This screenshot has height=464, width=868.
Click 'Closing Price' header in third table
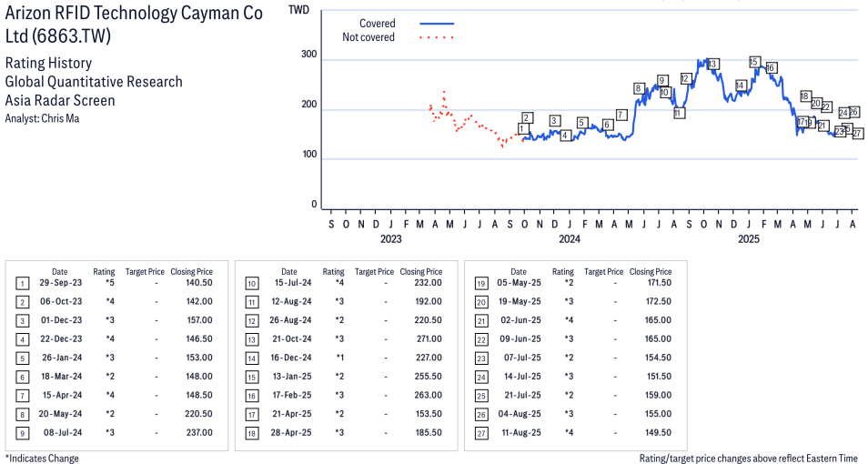[x=651, y=272]
